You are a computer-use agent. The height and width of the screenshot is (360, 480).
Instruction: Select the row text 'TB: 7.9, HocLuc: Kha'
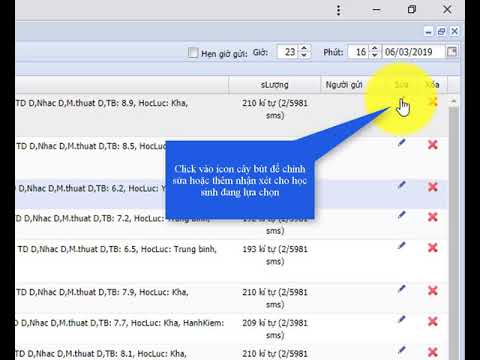point(148,292)
